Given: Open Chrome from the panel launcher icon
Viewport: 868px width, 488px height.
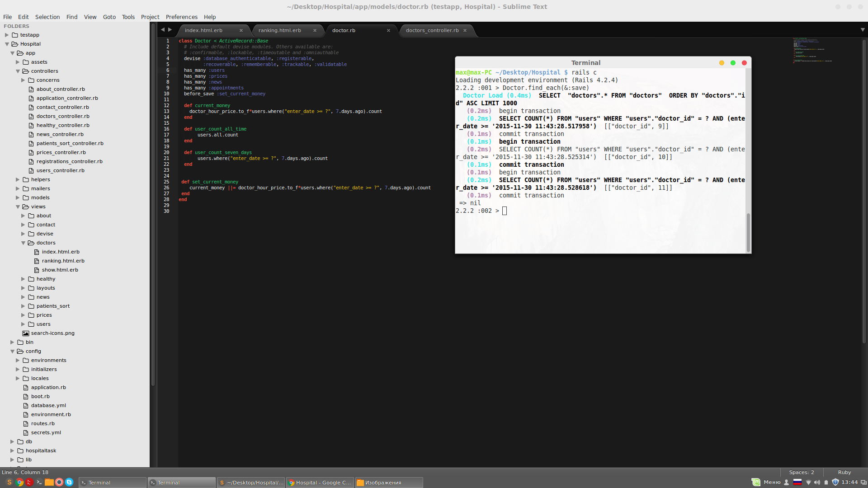Looking at the screenshot, I should pos(19,482).
